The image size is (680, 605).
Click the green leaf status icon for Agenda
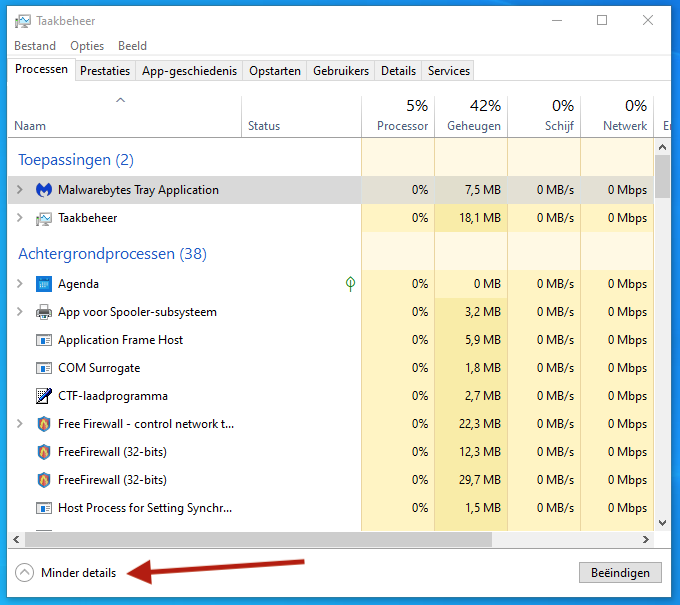350,284
